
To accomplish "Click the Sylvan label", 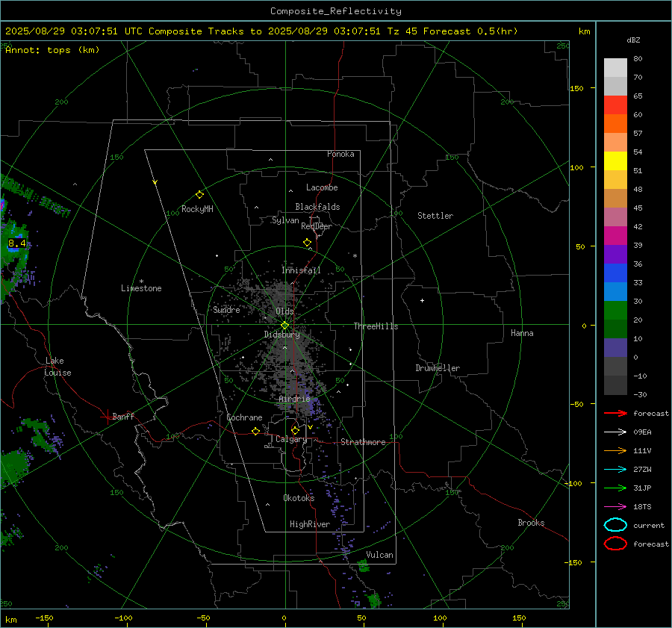I will pyautogui.click(x=285, y=221).
